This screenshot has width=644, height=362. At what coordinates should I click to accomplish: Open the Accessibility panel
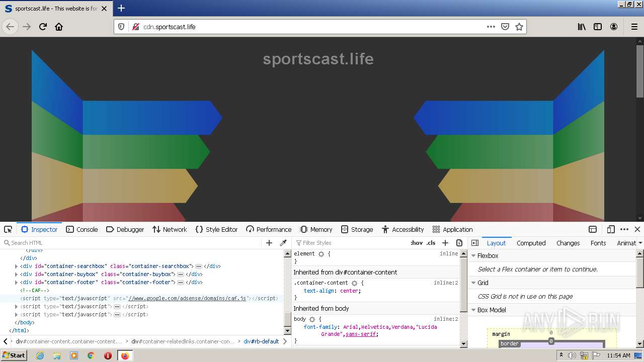click(x=403, y=229)
